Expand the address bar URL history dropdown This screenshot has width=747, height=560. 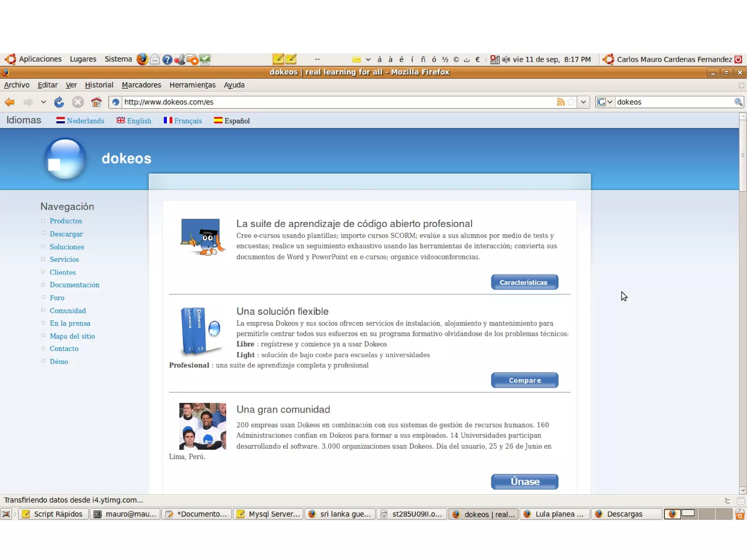click(x=583, y=102)
